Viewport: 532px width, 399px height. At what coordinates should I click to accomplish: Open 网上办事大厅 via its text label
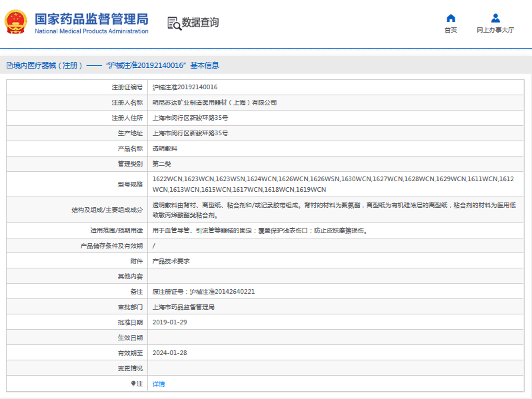pyautogui.click(x=495, y=30)
